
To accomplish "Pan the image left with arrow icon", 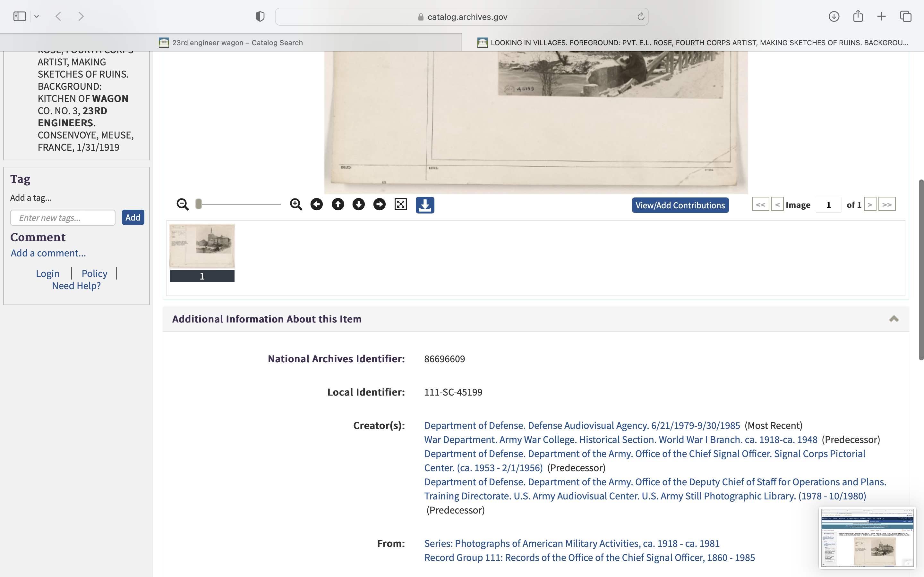I will click(x=317, y=205).
